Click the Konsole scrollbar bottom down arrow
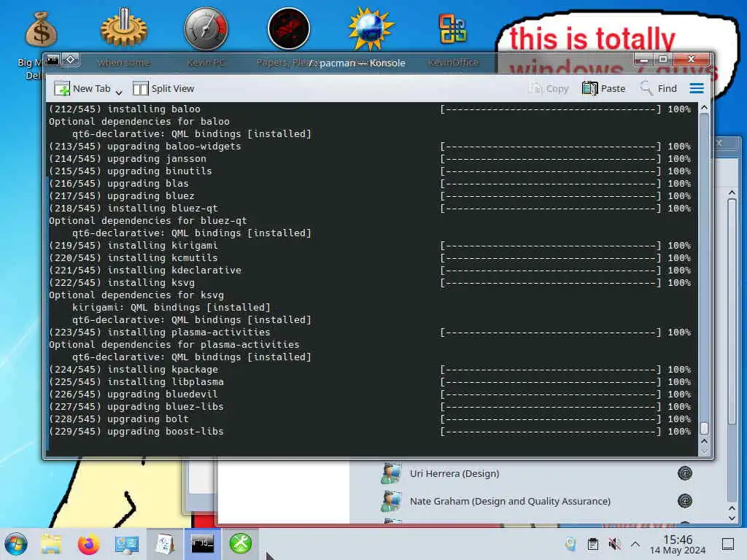The width and height of the screenshot is (747, 560). click(x=704, y=451)
